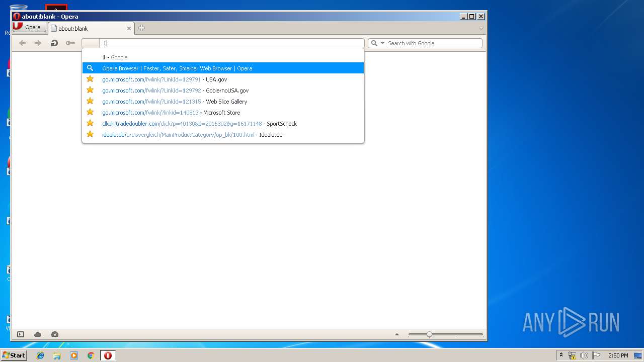Click the Back navigation arrow
Image resolution: width=644 pixels, height=362 pixels.
22,43
